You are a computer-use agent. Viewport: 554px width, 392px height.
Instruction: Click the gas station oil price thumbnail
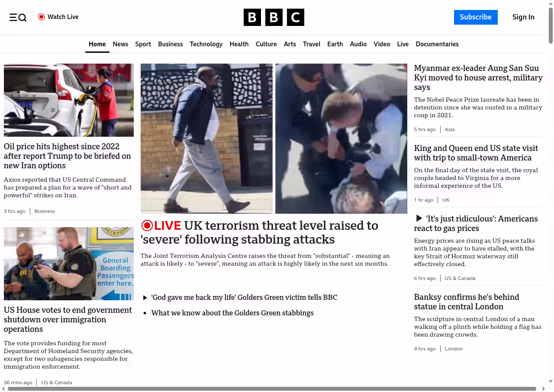[x=69, y=100]
